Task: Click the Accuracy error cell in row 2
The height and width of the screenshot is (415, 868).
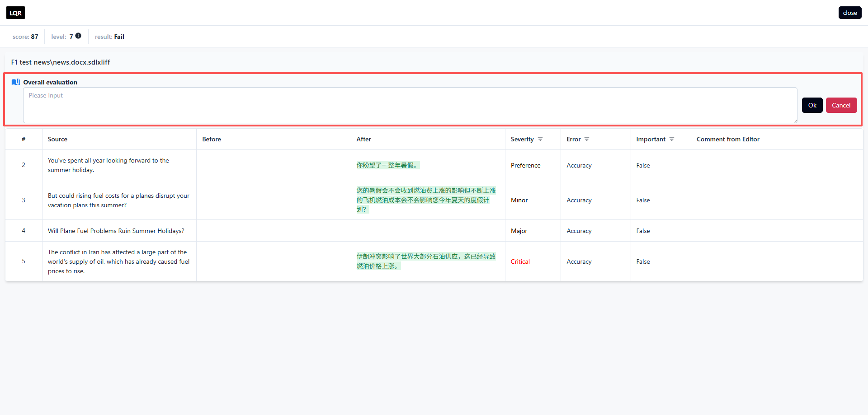Action: point(579,165)
